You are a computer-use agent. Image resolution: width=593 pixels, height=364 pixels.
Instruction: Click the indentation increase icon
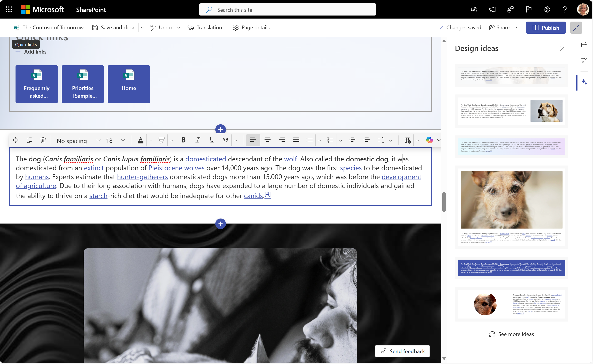pyautogui.click(x=352, y=140)
